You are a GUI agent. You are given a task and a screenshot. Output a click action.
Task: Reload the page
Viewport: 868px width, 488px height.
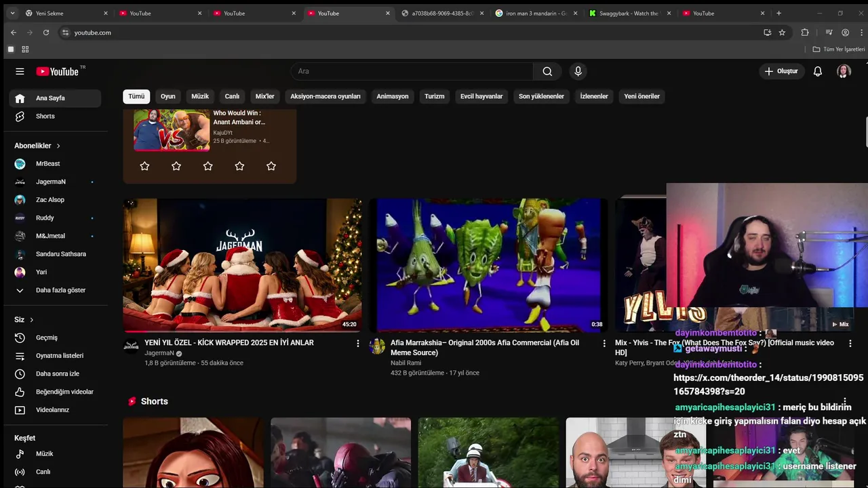45,33
